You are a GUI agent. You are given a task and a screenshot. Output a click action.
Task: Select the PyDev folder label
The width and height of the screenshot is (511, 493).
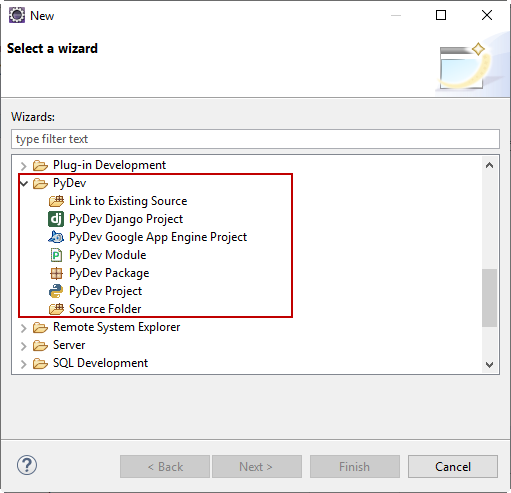click(69, 183)
